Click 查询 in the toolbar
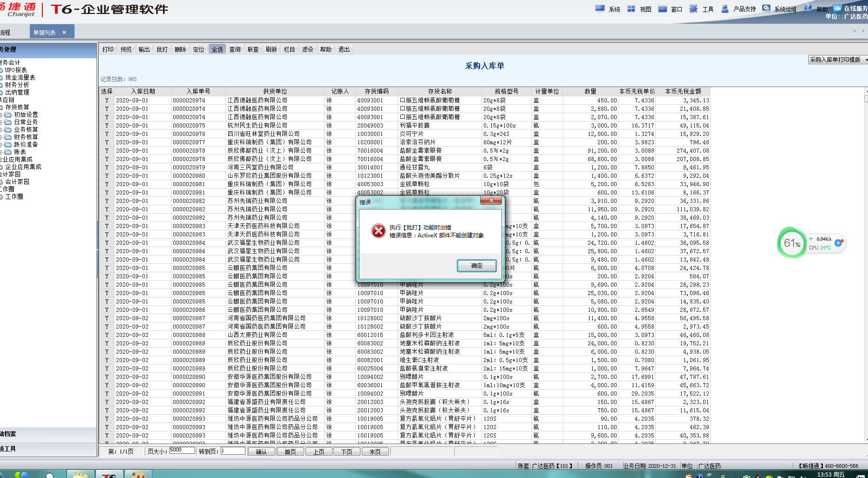The image size is (868, 478). point(235,49)
